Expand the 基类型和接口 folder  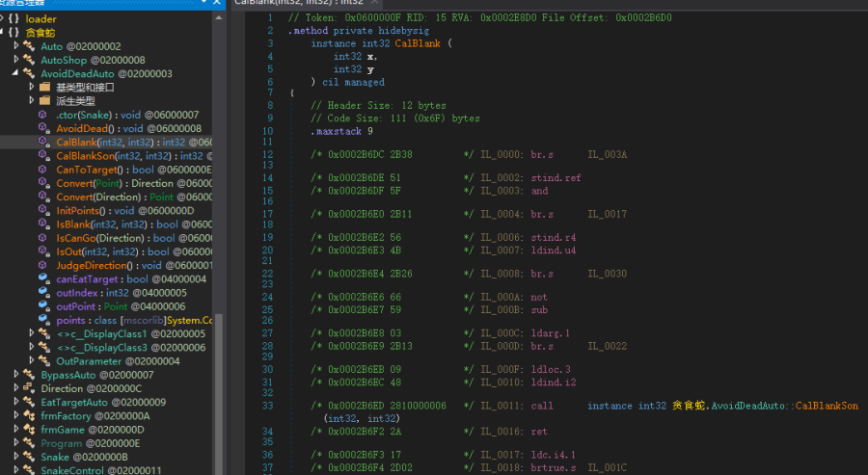tap(32, 87)
